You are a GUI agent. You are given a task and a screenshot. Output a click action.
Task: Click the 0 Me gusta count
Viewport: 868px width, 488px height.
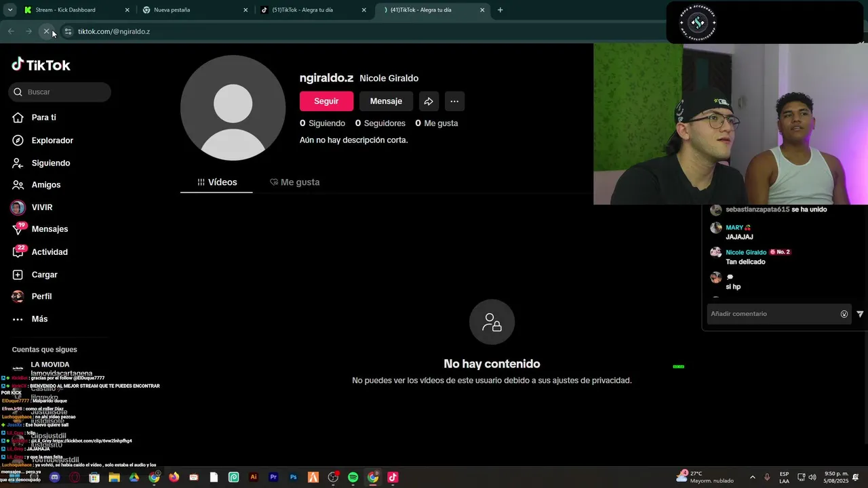coord(436,123)
